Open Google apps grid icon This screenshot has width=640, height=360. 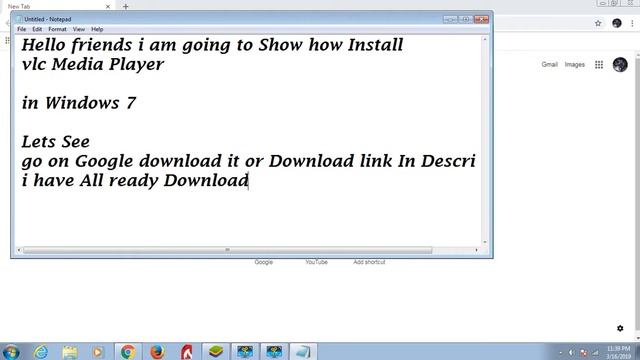[x=599, y=64]
